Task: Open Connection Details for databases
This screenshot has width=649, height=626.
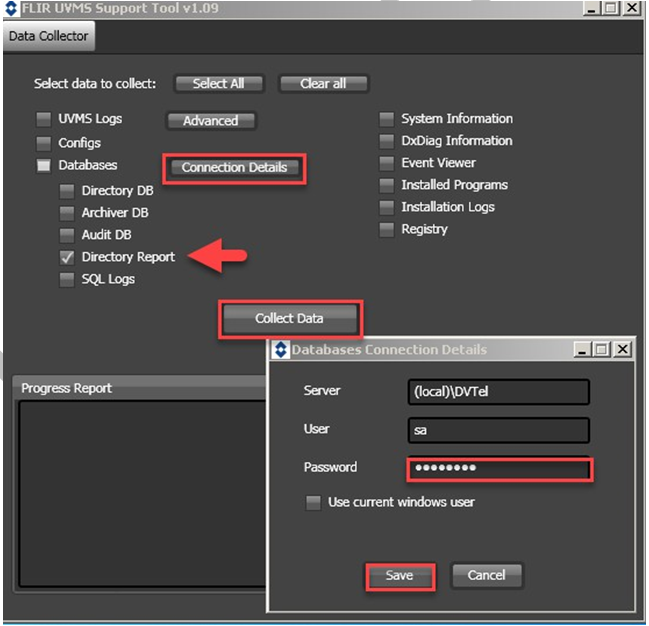Action: [x=234, y=168]
